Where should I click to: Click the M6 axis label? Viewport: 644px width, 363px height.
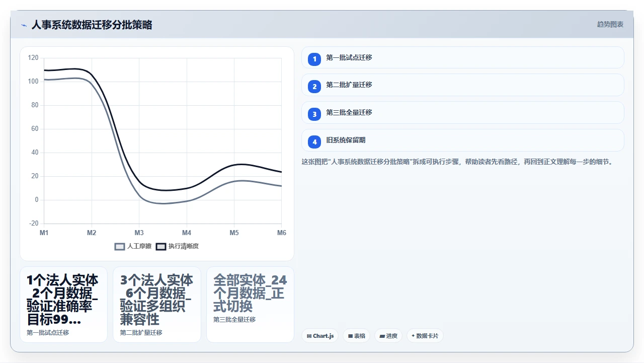282,233
